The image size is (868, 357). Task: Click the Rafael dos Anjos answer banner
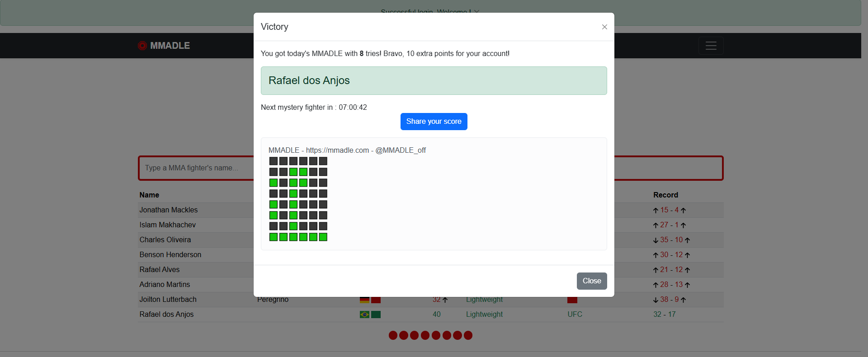(x=434, y=80)
